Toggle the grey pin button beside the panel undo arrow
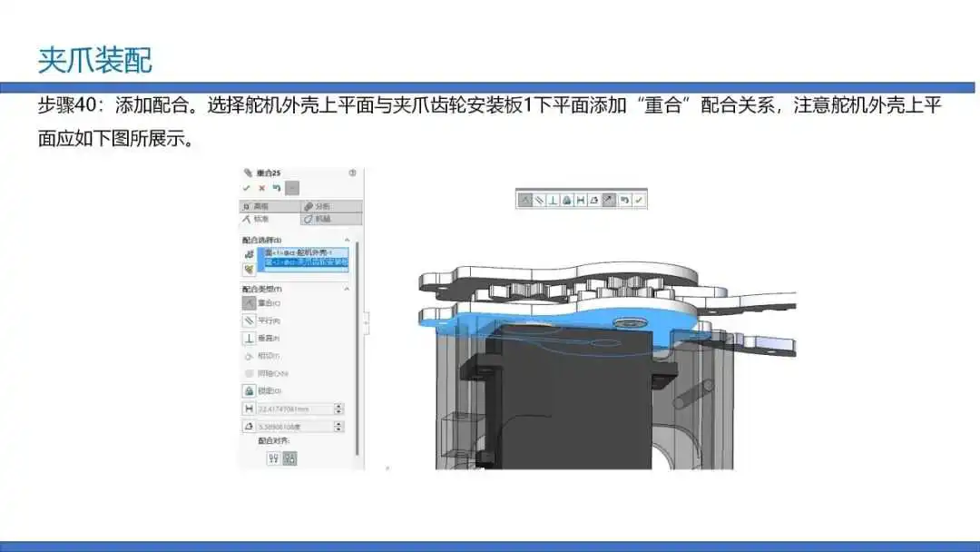980x552 pixels. tap(292, 188)
